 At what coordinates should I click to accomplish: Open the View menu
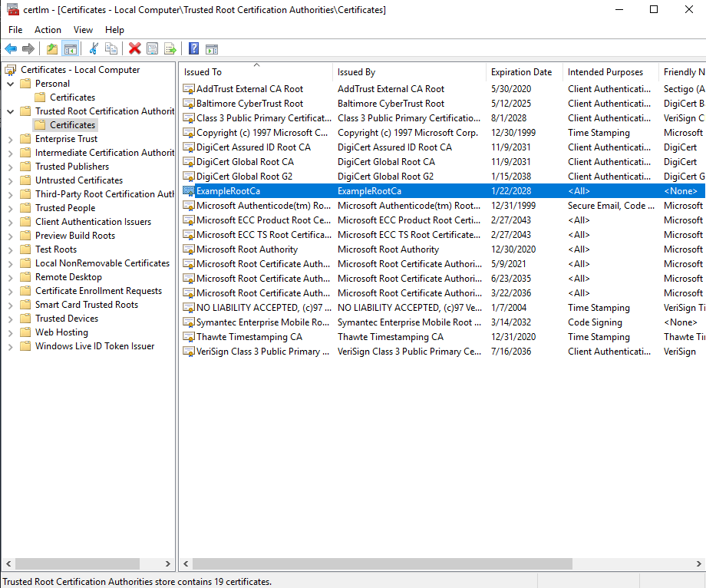(83, 29)
